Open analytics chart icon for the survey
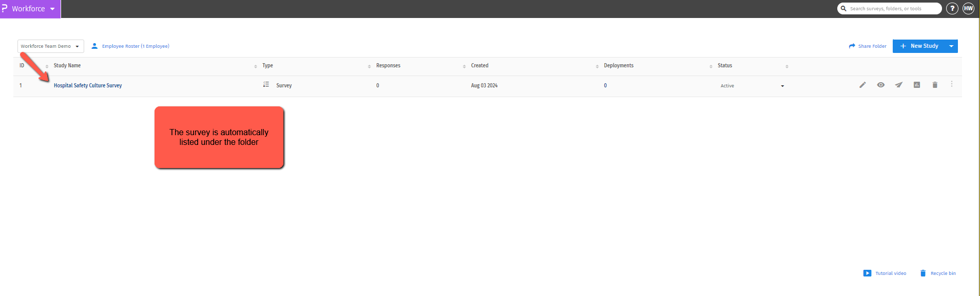This screenshot has width=980, height=296. [917, 85]
